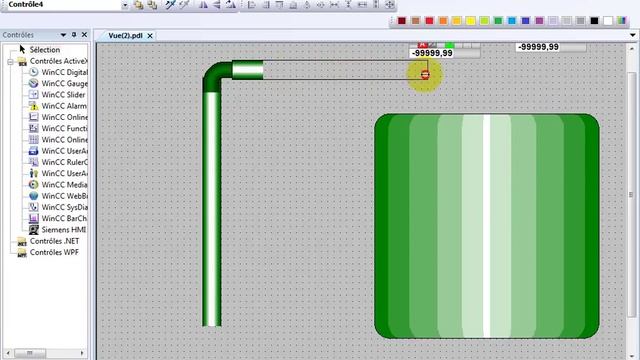The image size is (640, 360).
Task: Click the send to back icon
Action: (x=152, y=5)
